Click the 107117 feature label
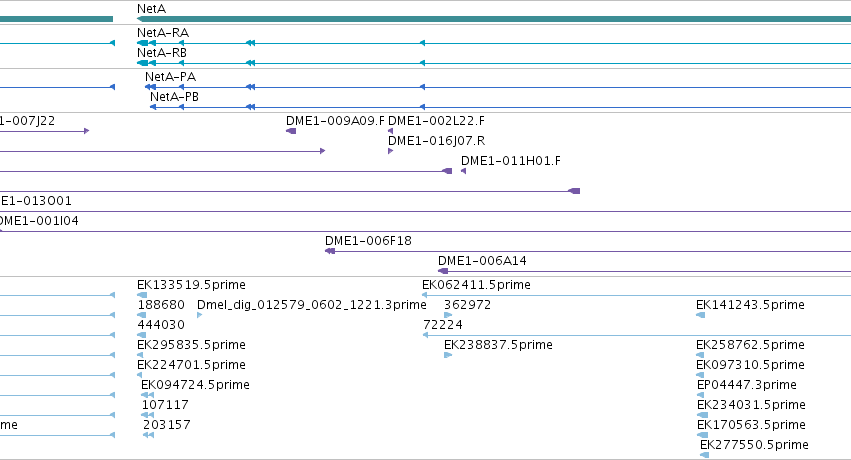This screenshot has width=851, height=460. pos(165,405)
